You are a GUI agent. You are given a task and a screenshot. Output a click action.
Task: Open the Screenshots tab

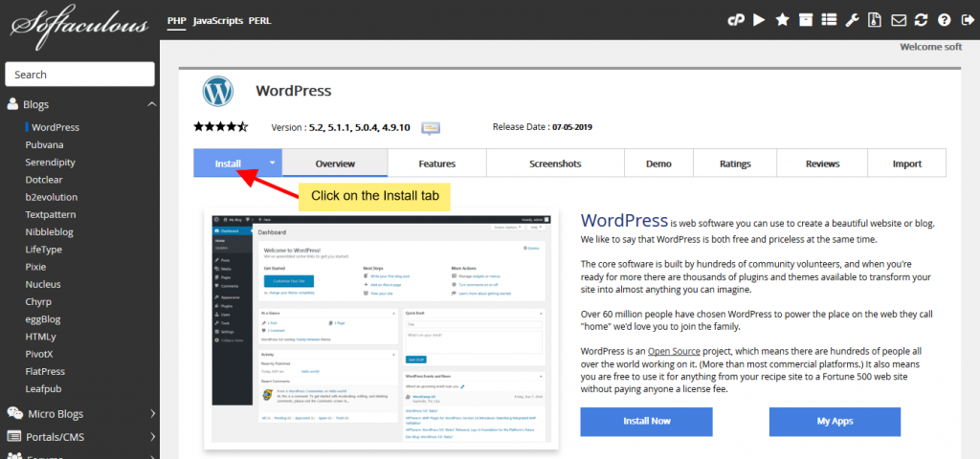click(x=555, y=164)
